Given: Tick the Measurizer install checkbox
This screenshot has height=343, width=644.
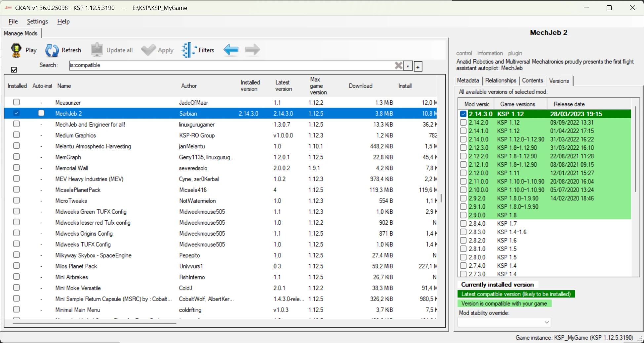Looking at the screenshot, I should [16, 102].
